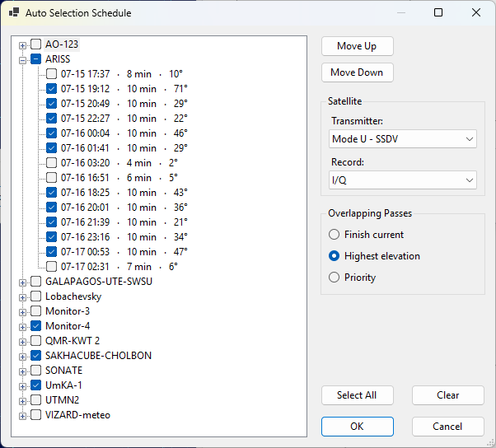Screen dimensions: 496x448
Task: Select the '07-15 19:12 · 10 min · 71°' row
Action: click(124, 89)
